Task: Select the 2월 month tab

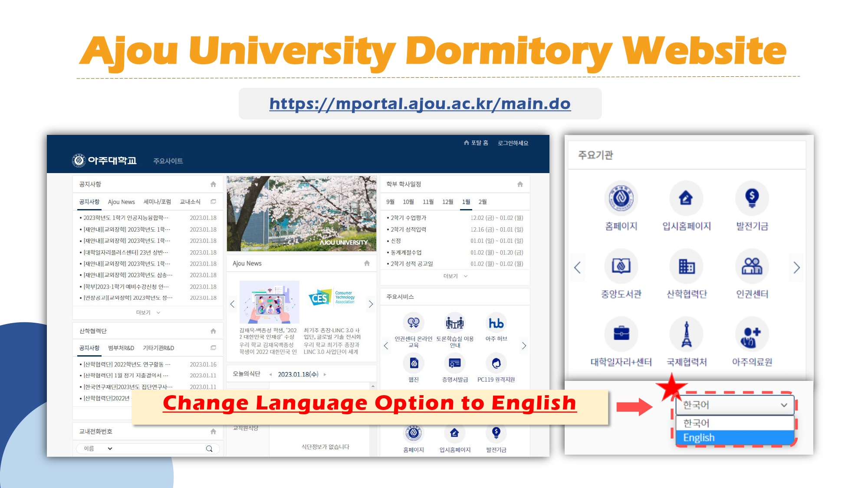Action: click(483, 202)
